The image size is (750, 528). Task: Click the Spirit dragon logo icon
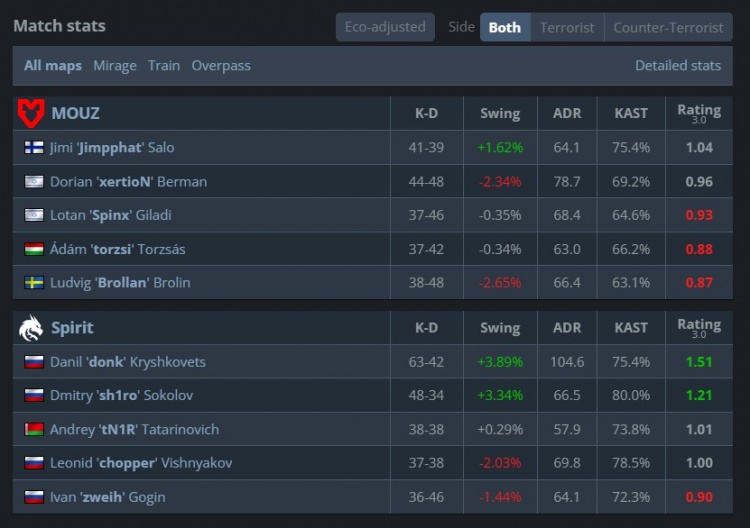pos(31,328)
